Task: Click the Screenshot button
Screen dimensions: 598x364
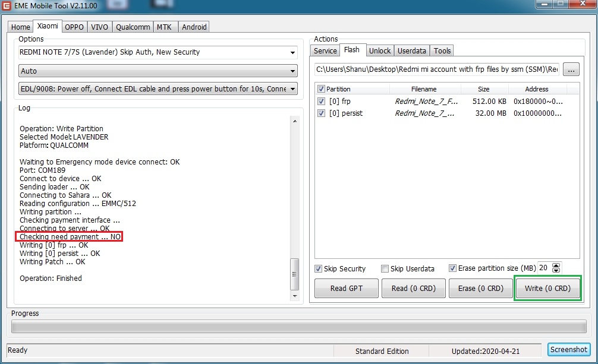Action: tap(569, 350)
